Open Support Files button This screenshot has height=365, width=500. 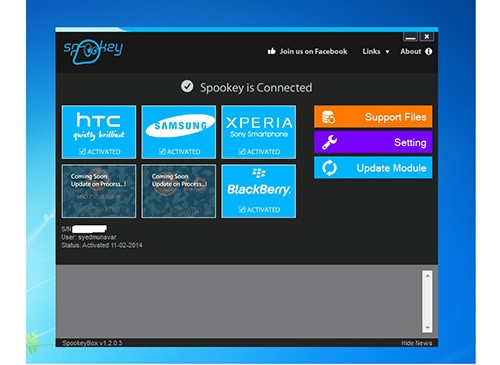(373, 117)
